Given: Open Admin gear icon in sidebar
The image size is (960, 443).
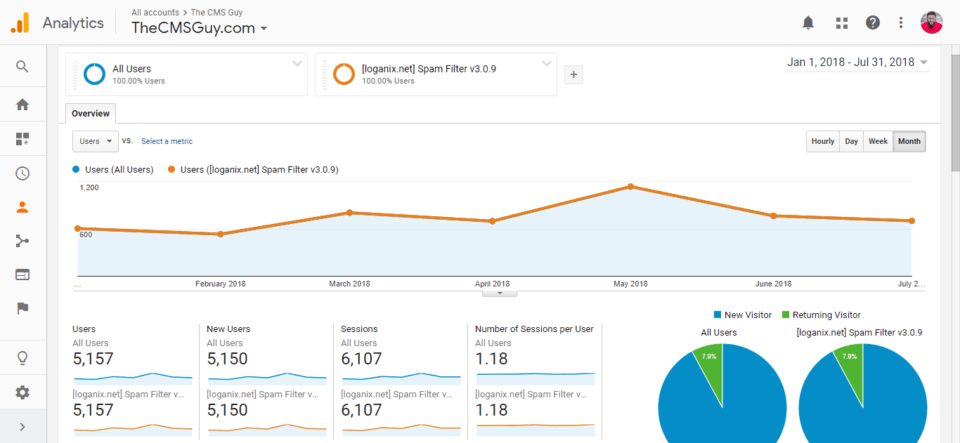Looking at the screenshot, I should point(23,392).
